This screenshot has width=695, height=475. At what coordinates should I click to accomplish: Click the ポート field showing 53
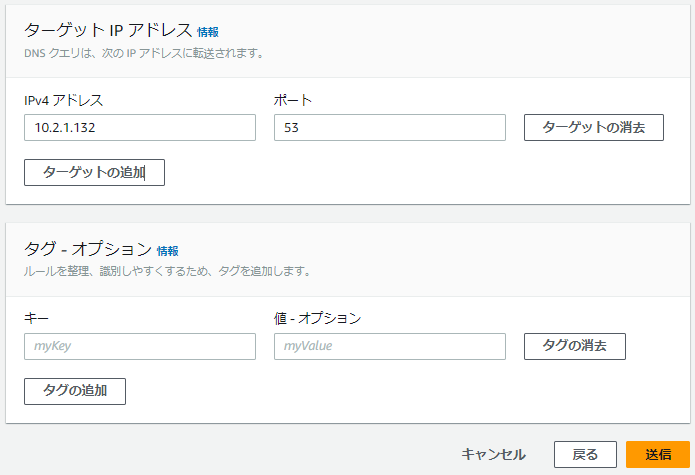390,128
